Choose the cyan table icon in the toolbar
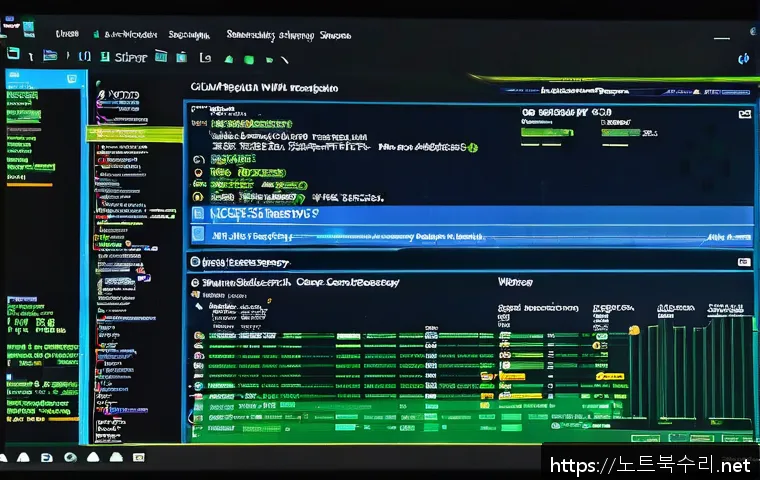Screen dimensions: 760x480 tap(161, 56)
